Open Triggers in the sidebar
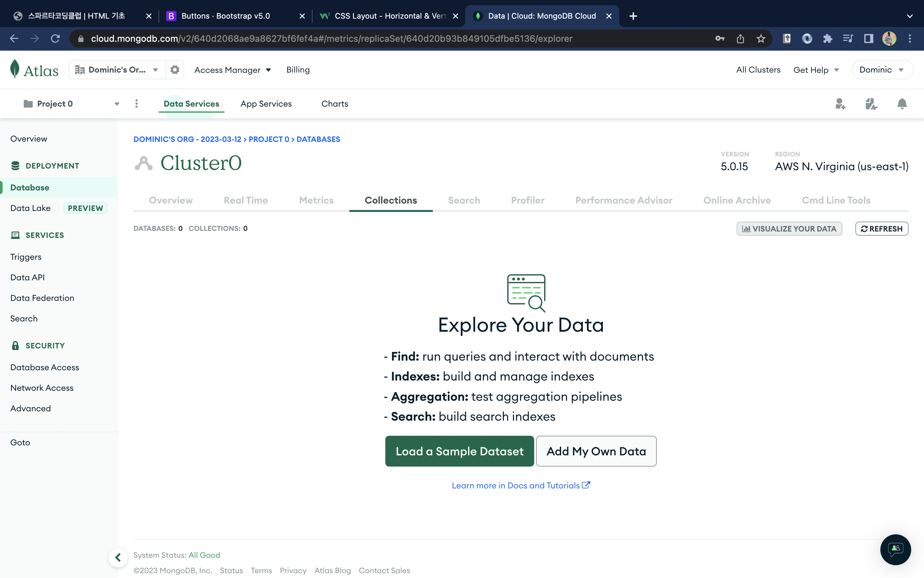This screenshot has width=924, height=578. click(x=26, y=257)
